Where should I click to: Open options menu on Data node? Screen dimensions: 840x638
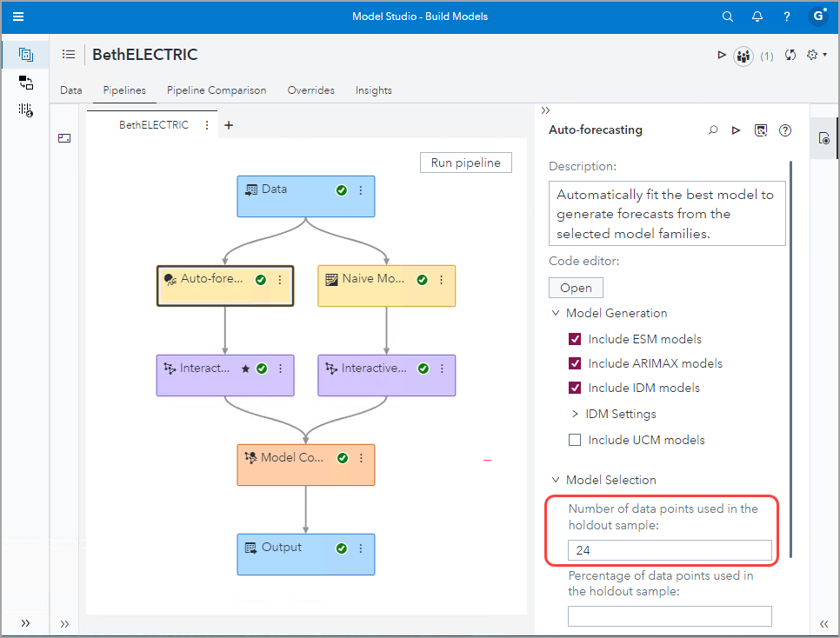pos(361,190)
